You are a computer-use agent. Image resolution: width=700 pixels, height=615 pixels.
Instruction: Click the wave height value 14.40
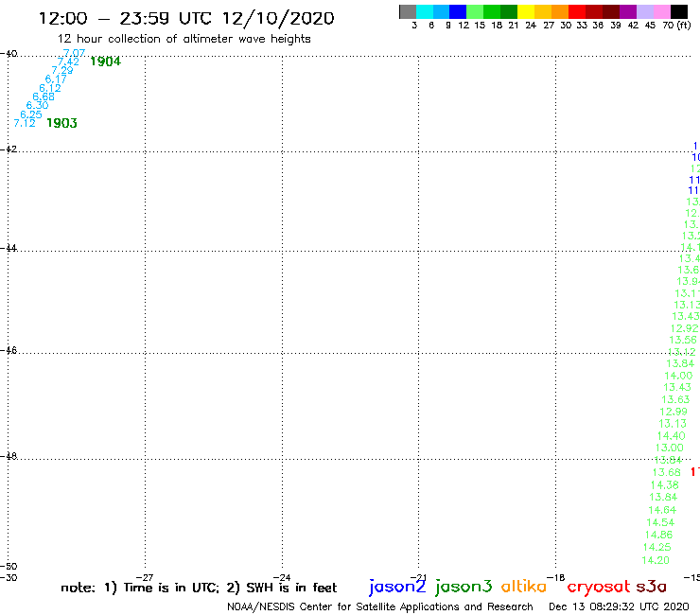[671, 436]
